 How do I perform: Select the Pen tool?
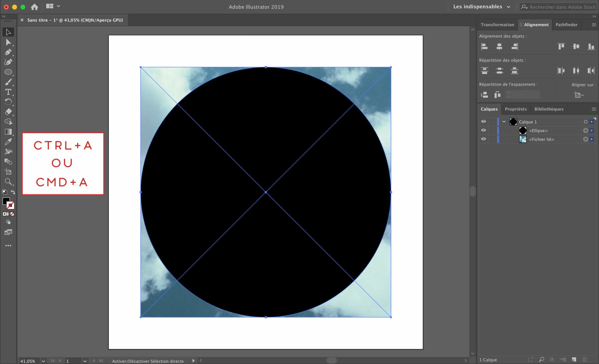click(8, 52)
